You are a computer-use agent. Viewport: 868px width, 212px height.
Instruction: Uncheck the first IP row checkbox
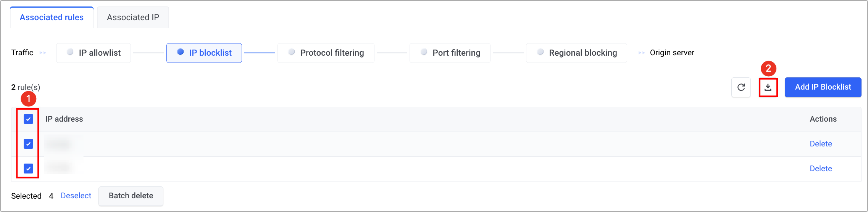29,144
